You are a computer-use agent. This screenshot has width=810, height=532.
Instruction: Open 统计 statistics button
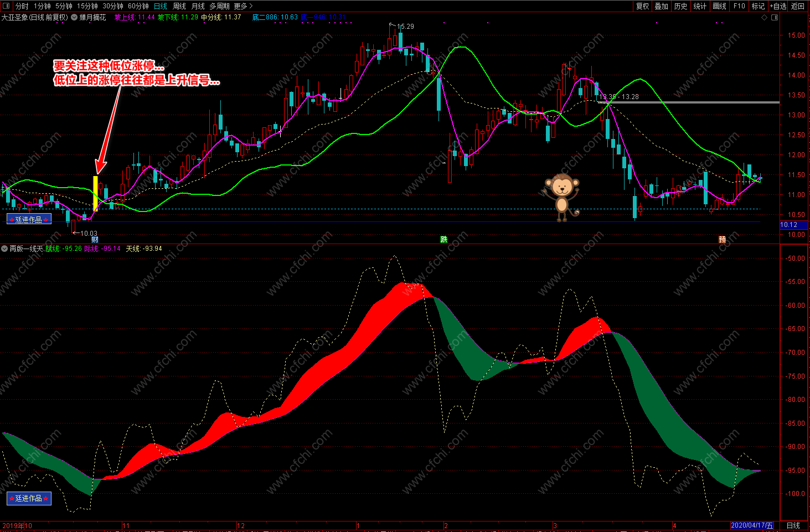click(x=700, y=6)
